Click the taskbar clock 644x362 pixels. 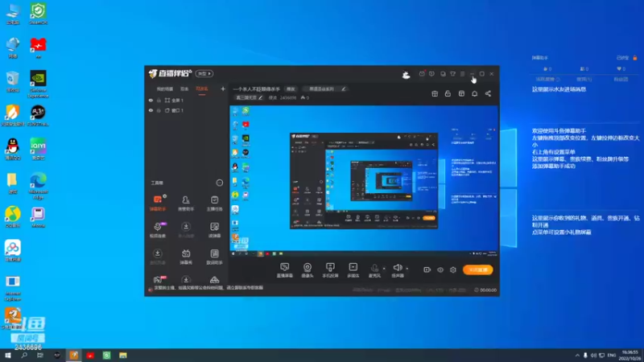(630, 355)
